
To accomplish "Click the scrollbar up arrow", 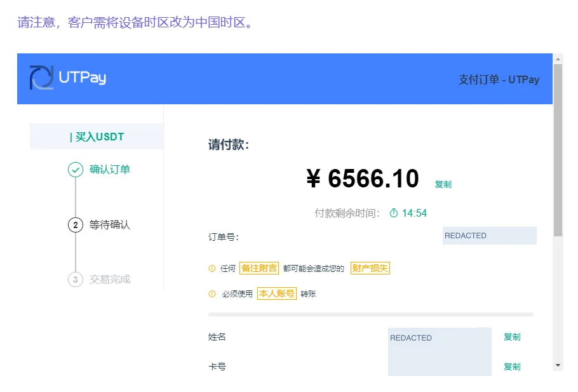I will [x=558, y=59].
